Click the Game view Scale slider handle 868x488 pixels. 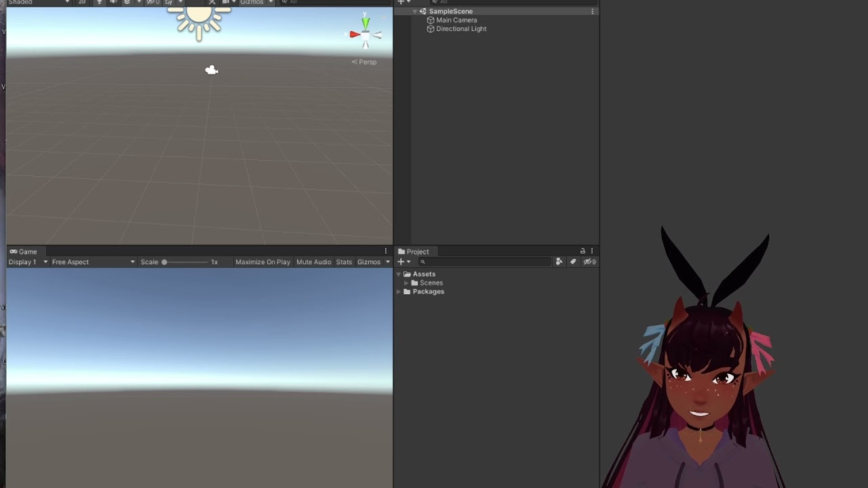coord(164,262)
